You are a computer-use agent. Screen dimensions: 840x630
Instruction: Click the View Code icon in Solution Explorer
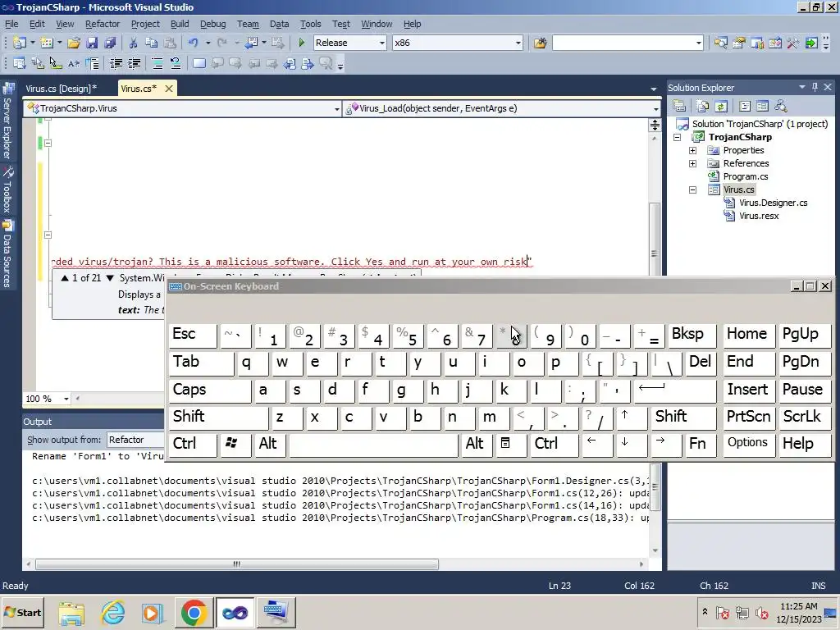745,106
